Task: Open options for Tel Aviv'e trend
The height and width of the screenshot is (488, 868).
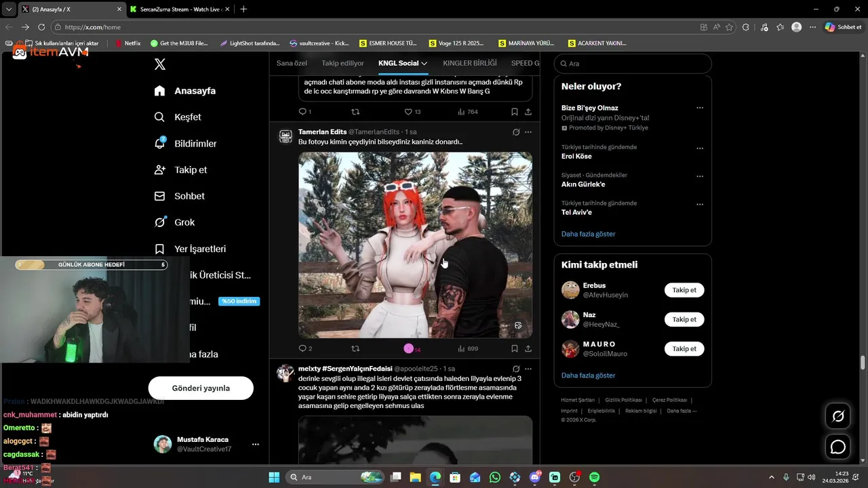Action: pyautogui.click(x=700, y=204)
